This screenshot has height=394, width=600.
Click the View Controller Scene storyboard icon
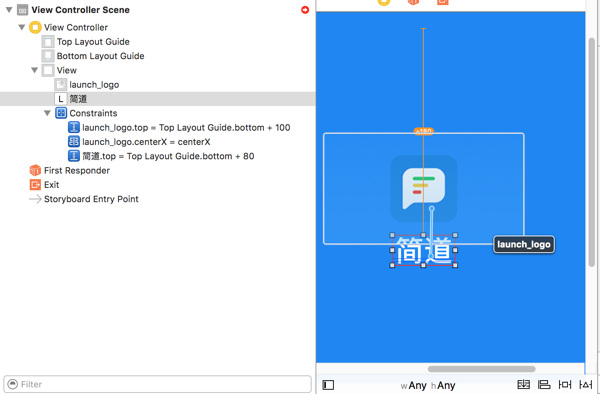tap(23, 10)
